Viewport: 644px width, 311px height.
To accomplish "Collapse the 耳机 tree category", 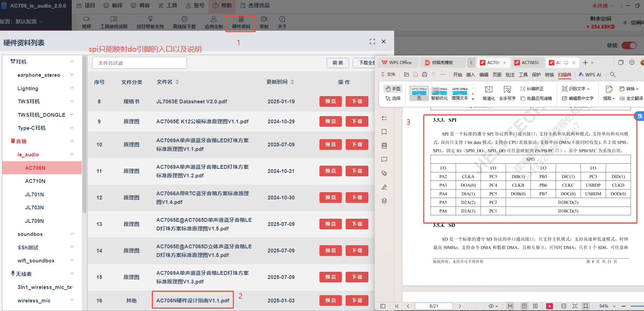I will [x=72, y=61].
